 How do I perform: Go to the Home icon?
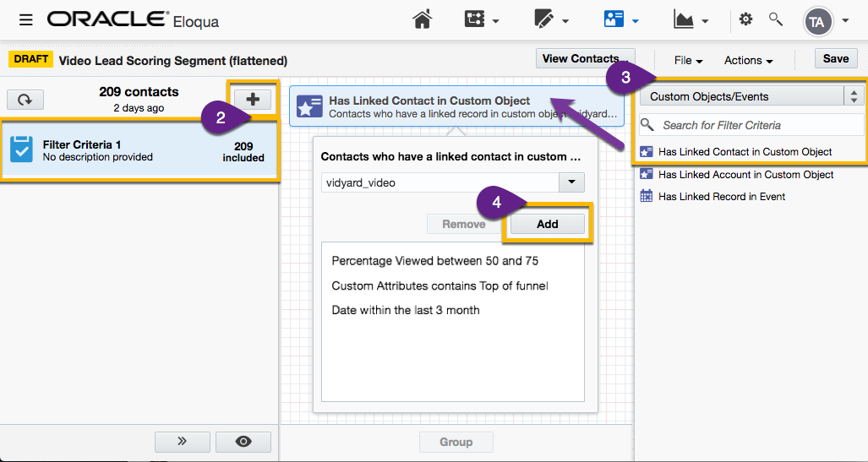pos(422,20)
